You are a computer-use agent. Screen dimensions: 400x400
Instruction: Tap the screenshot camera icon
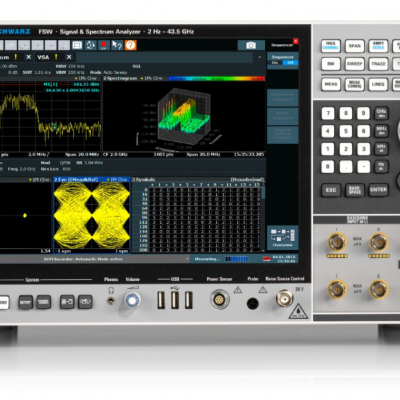click(x=251, y=45)
